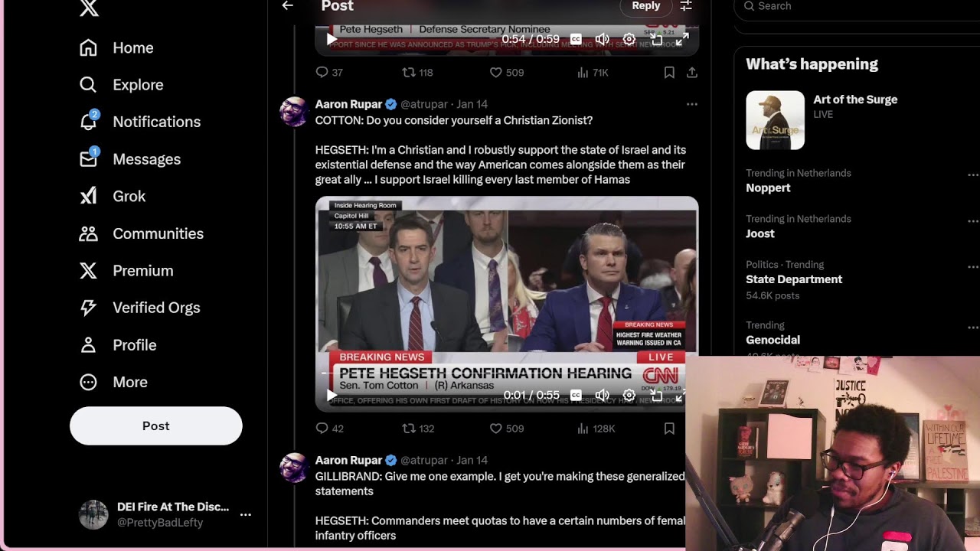Click the Search field
Image resolution: width=980 pixels, height=551 pixels.
coord(857,6)
